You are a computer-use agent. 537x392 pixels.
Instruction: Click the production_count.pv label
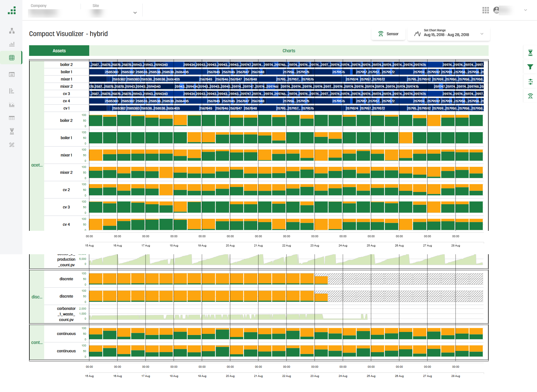66,260
